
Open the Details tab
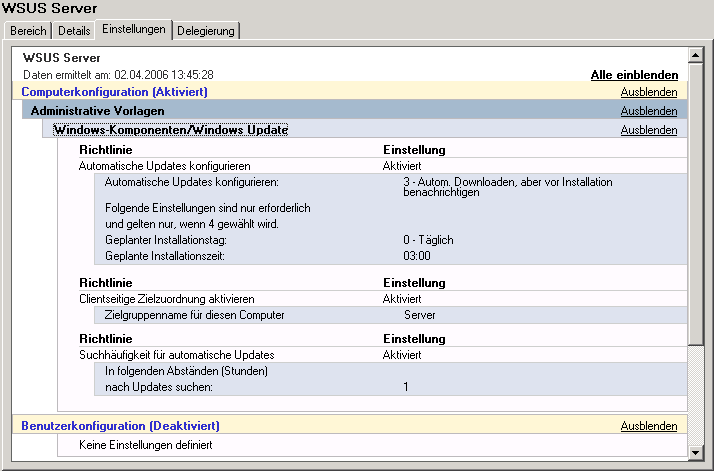[x=74, y=31]
